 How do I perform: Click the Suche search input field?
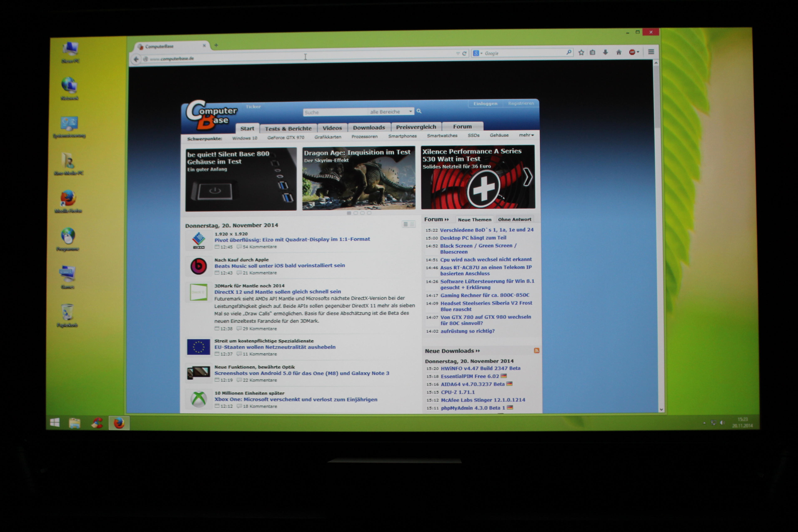pos(334,112)
